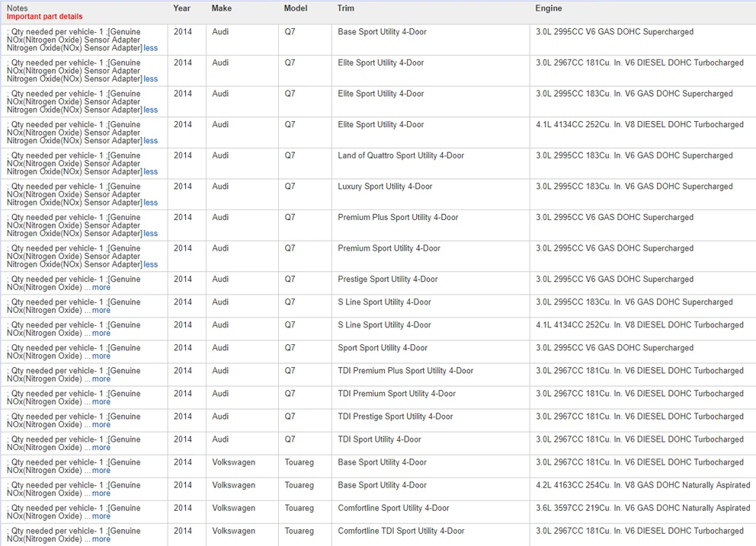Select 'Premium Plus Sport Utility 4-Door' trim cell

pos(398,217)
